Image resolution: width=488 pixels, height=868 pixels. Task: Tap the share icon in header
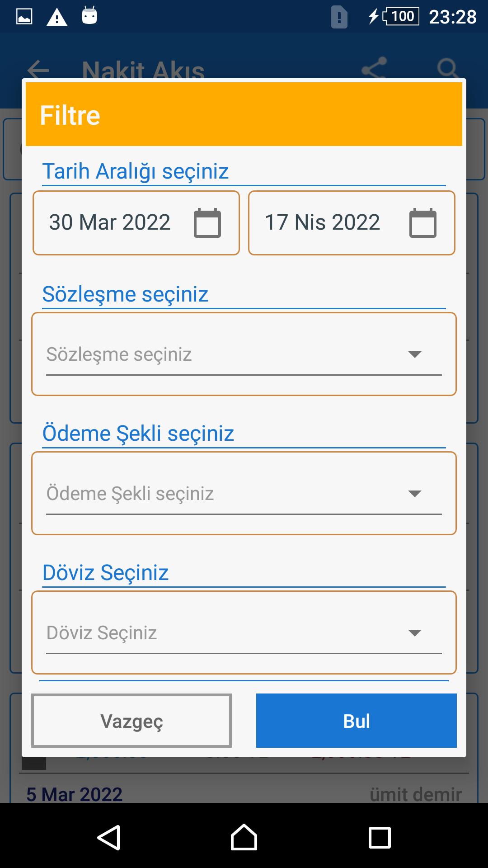374,69
